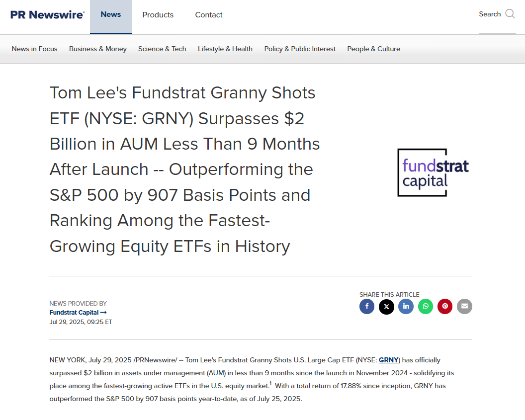The width and height of the screenshot is (525, 420).
Task: Open the News tab
Action: click(x=111, y=14)
